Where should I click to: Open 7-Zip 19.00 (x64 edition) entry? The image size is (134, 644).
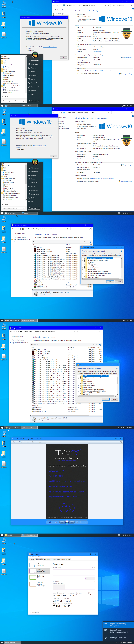(x=41, y=350)
